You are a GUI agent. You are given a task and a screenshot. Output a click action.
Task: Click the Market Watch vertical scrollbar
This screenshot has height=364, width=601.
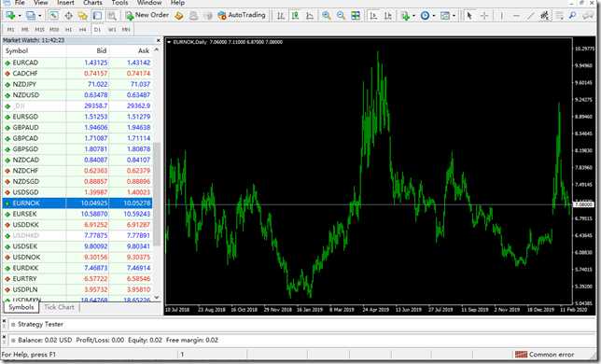157,175
